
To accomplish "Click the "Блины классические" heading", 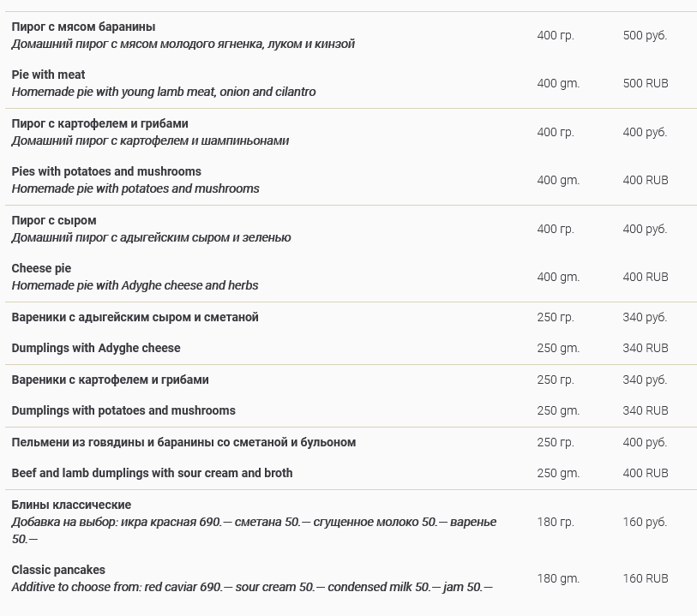I will coord(71,505).
